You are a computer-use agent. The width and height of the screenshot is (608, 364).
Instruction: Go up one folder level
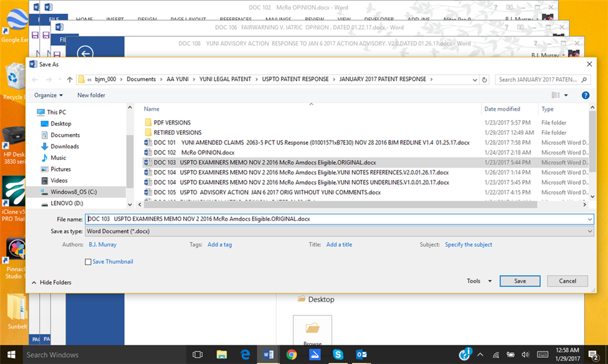click(x=69, y=80)
